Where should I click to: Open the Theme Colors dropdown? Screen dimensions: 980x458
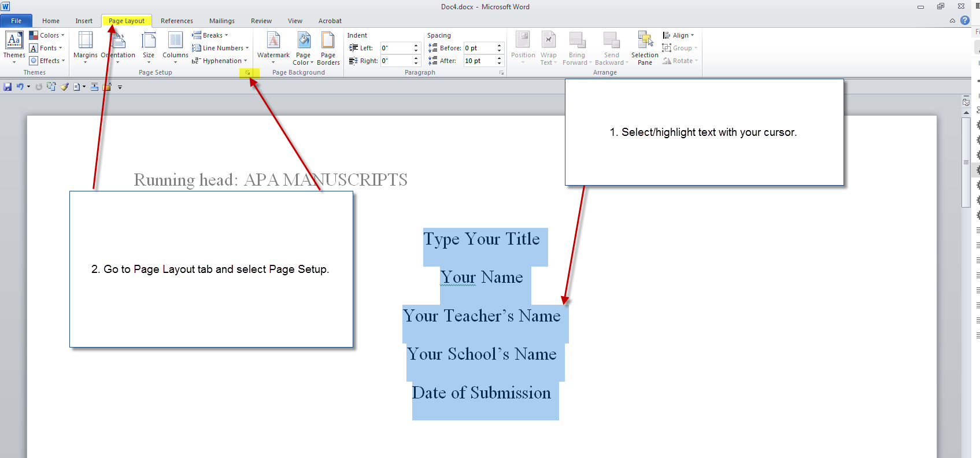click(x=47, y=35)
